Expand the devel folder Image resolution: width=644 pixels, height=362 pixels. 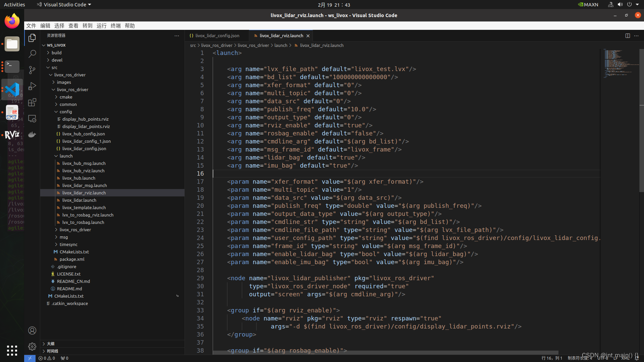(x=48, y=60)
